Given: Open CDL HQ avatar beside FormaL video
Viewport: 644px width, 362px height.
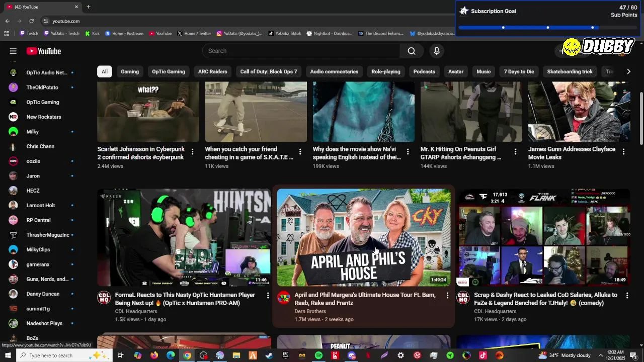Looking at the screenshot, I should [104, 298].
